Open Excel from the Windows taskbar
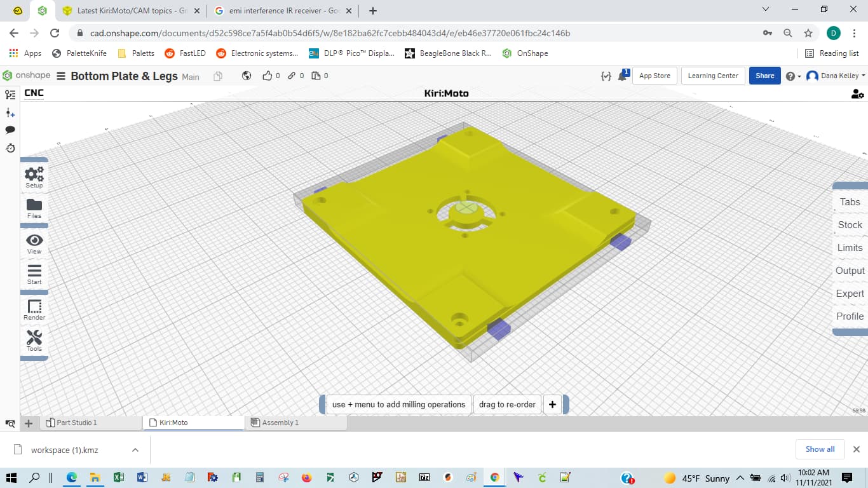 pyautogui.click(x=118, y=477)
